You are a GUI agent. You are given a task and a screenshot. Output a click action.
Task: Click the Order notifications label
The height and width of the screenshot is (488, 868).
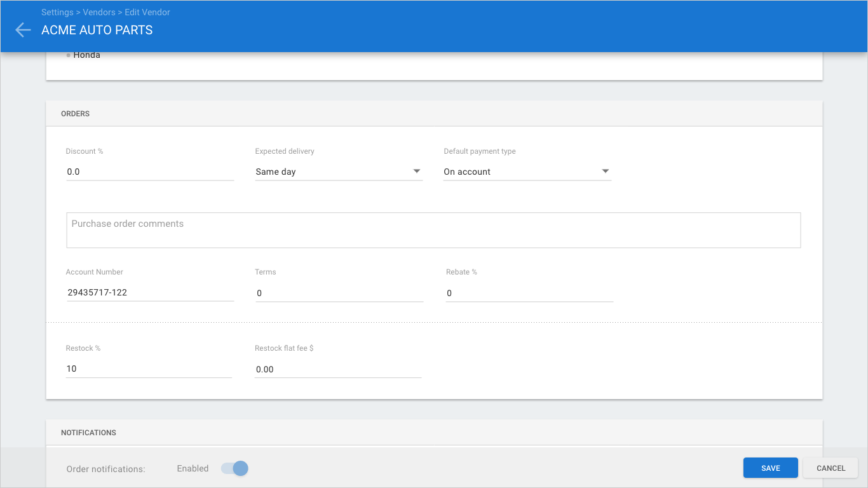pos(106,469)
